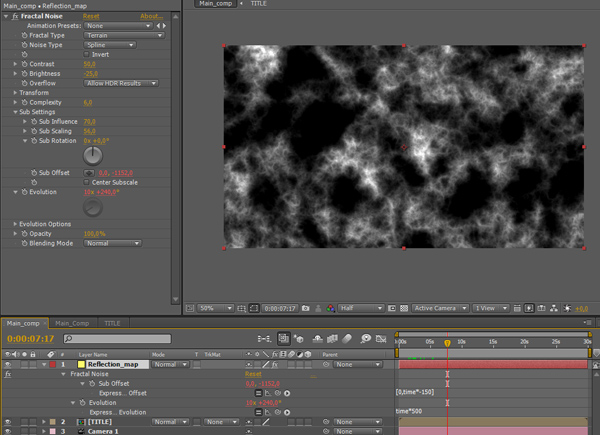
Task: Open the 1 View layout dropdown
Action: click(491, 308)
